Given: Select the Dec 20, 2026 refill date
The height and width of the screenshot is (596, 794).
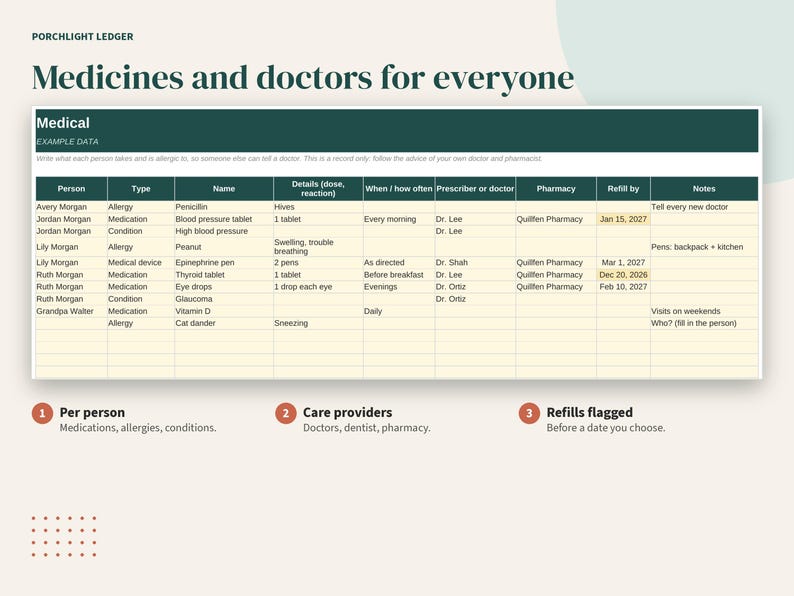Looking at the screenshot, I should coord(623,275).
